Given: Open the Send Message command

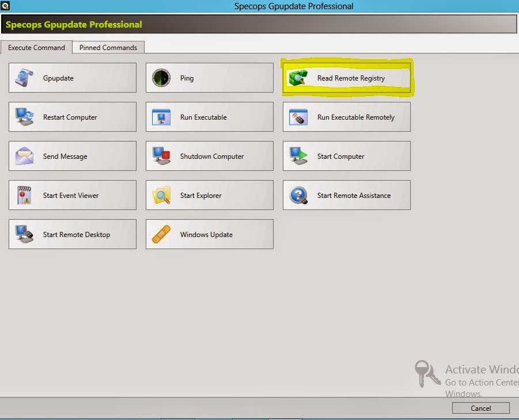Looking at the screenshot, I should [x=73, y=156].
